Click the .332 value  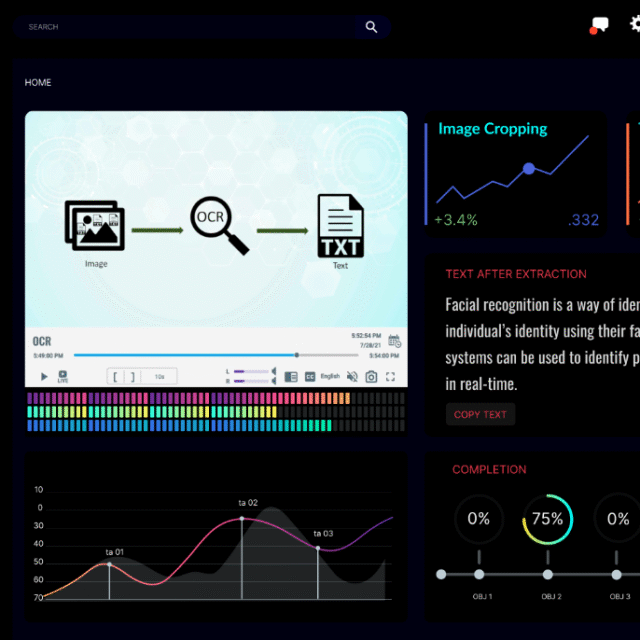[x=583, y=220]
